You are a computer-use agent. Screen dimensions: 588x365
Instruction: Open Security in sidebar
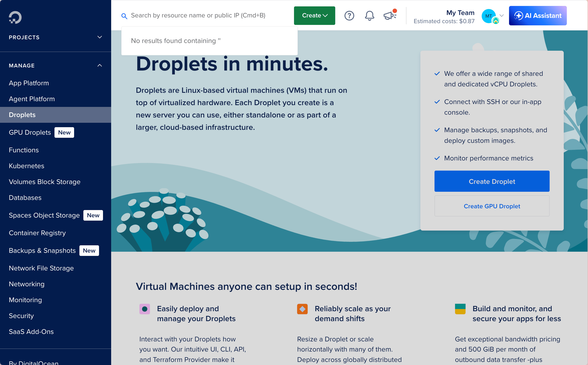coord(21,316)
